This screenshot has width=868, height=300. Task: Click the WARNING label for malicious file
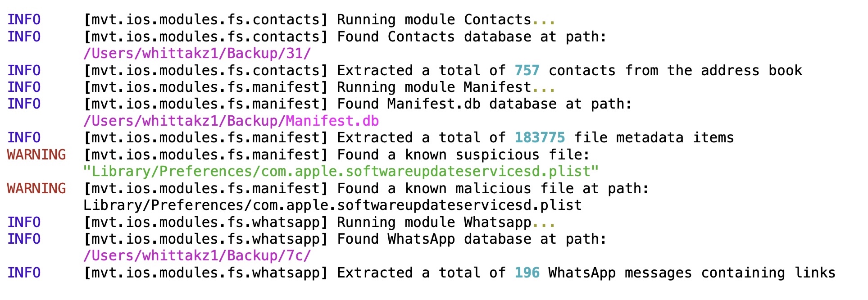(36, 189)
